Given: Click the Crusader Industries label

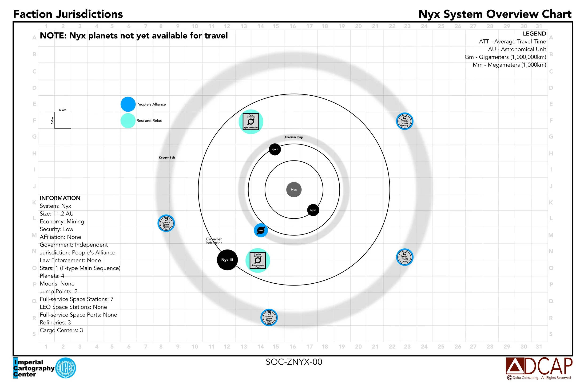Looking at the screenshot, I should coord(214,241).
